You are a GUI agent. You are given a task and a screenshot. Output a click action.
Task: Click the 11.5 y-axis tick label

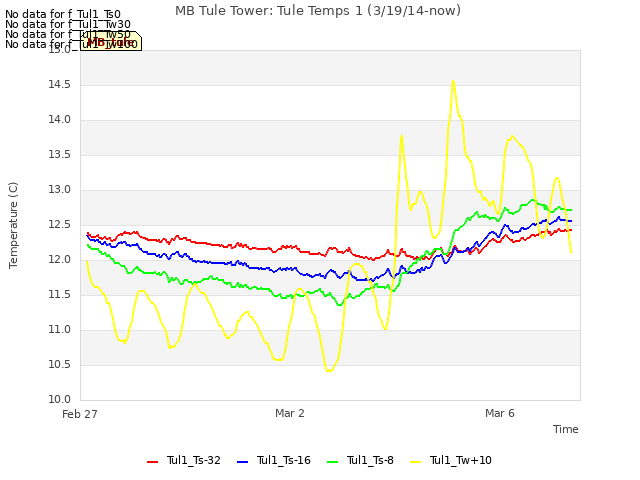coord(60,295)
